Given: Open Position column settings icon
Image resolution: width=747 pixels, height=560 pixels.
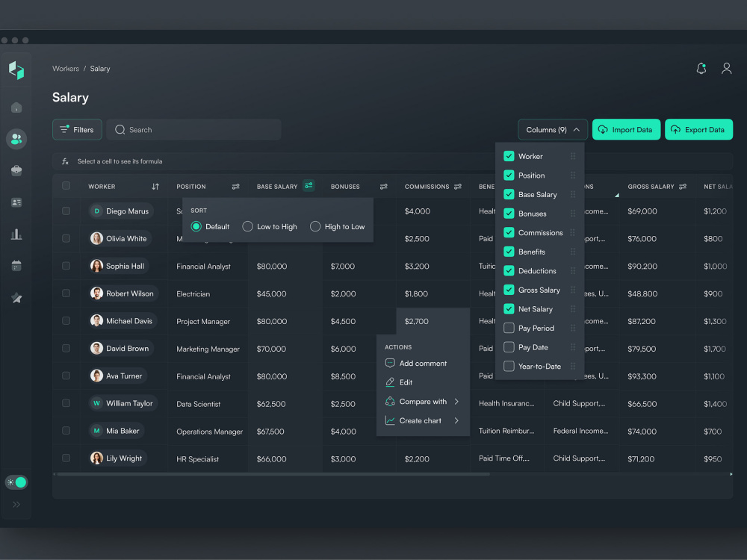Looking at the screenshot, I should coord(236,187).
